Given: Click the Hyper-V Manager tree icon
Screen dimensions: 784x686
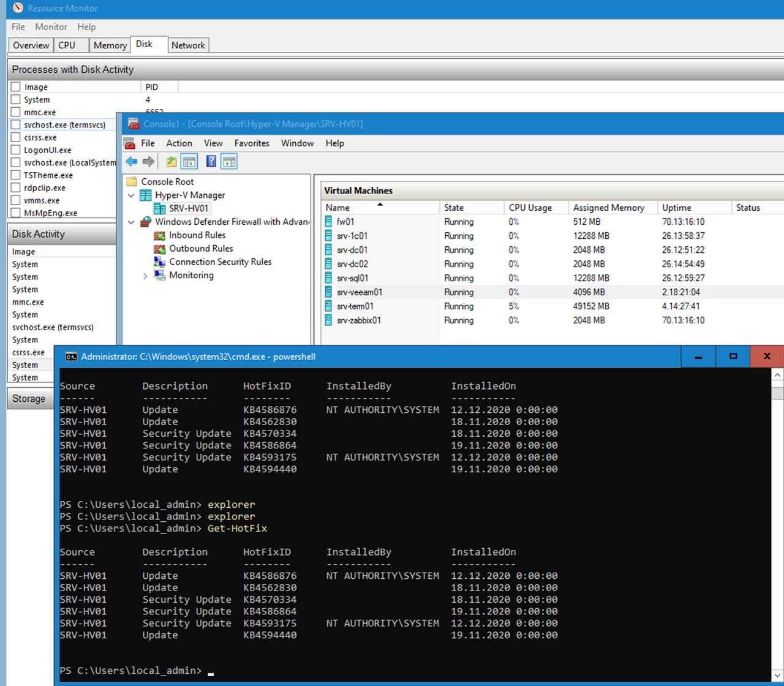Looking at the screenshot, I should [146, 195].
